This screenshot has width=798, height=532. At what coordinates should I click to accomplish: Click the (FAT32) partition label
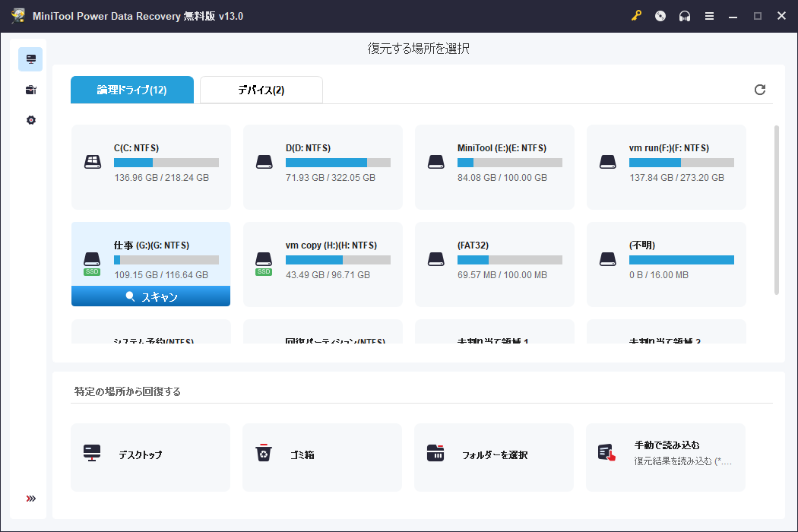(x=473, y=245)
